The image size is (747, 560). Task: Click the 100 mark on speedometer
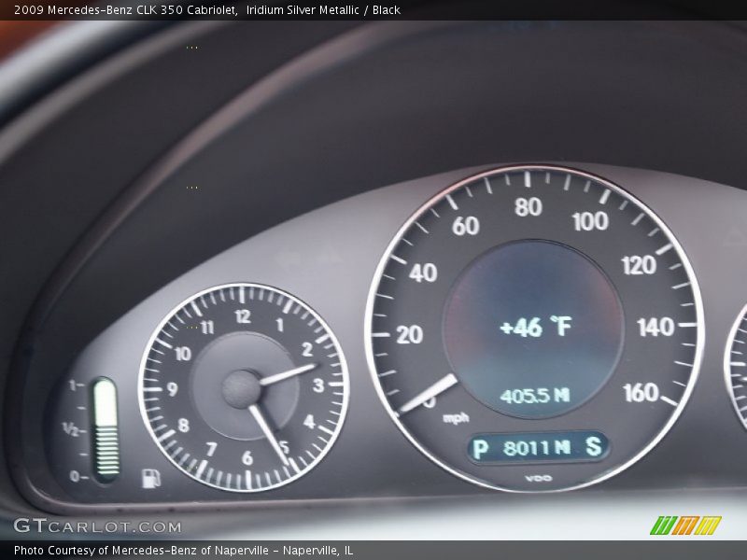[x=590, y=221]
